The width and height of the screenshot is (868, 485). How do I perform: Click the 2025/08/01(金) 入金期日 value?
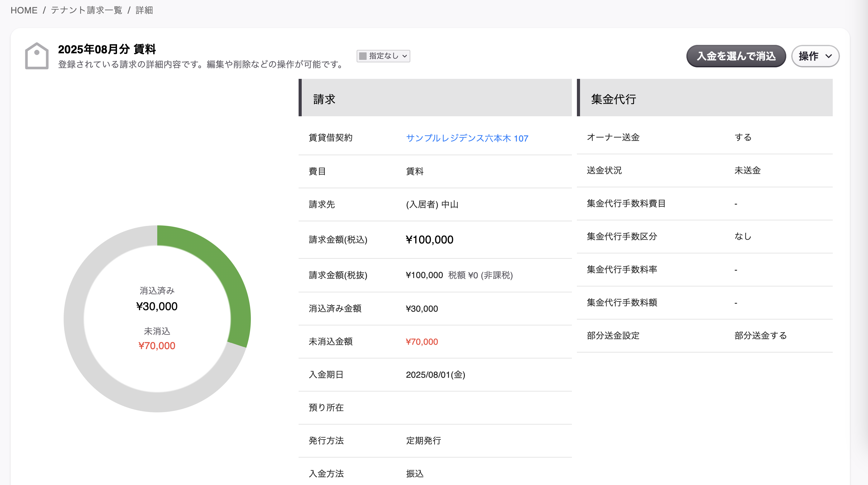[435, 375]
